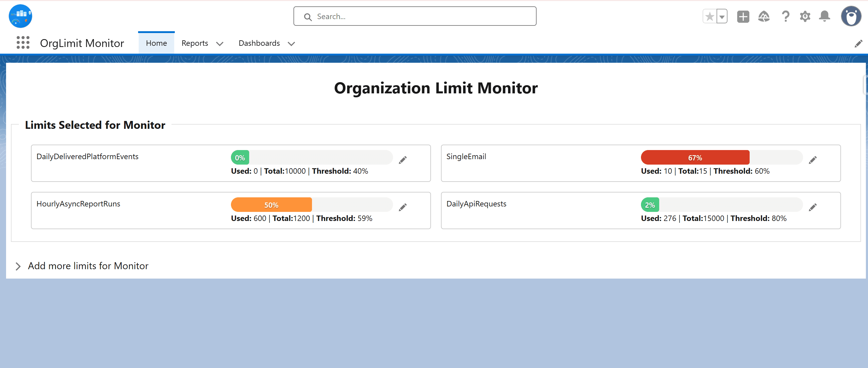Click the Used: 600 value

pos(248,218)
